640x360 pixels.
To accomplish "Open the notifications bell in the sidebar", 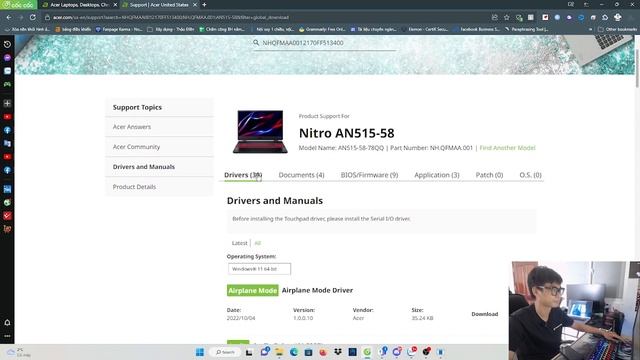I will pyautogui.click(x=7, y=322).
